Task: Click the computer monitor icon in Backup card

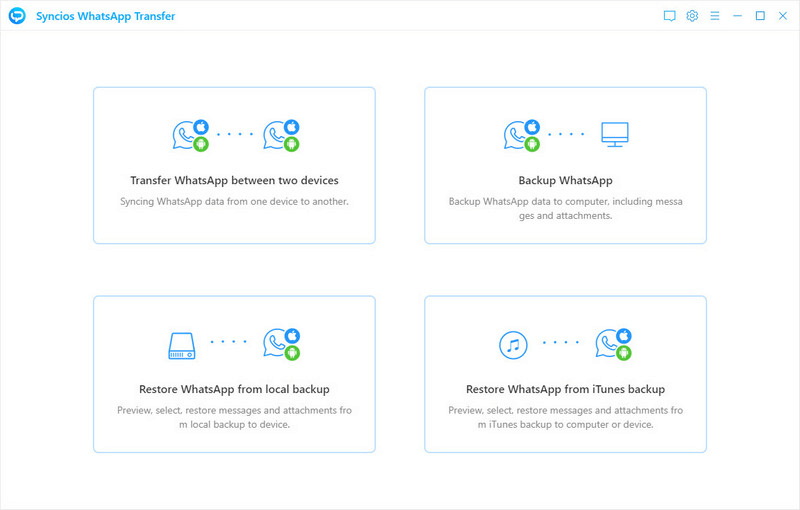Action: pos(614,133)
